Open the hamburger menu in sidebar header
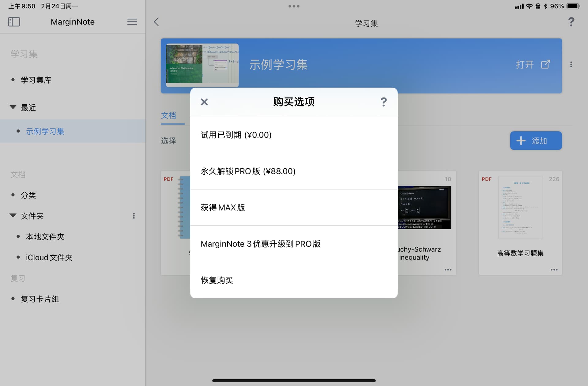Image resolution: width=588 pixels, height=386 pixels. (132, 22)
